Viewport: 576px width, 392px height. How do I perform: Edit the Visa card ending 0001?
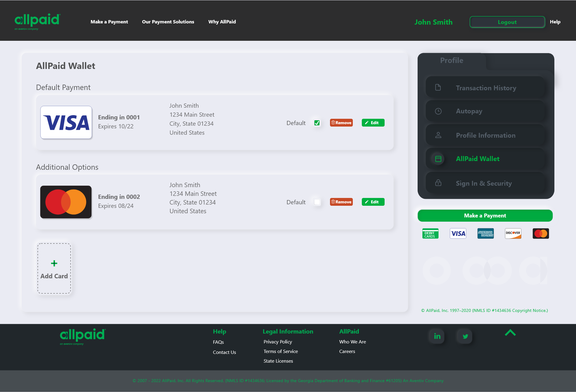pyautogui.click(x=373, y=123)
